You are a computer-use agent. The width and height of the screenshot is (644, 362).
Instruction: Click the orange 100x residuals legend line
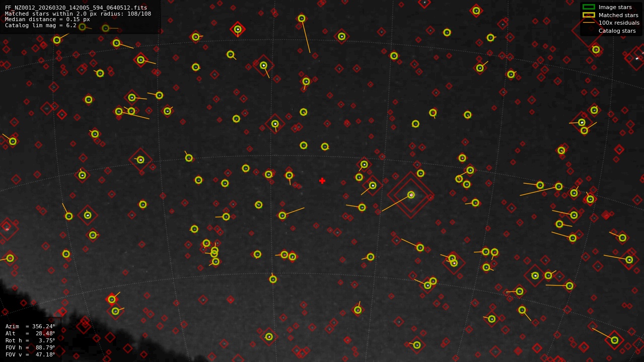589,23
